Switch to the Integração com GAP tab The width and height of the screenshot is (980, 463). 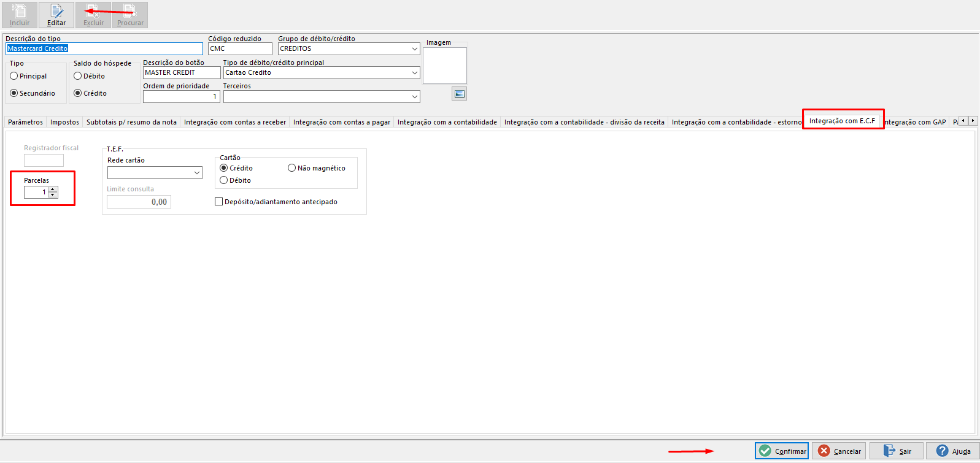(x=916, y=122)
